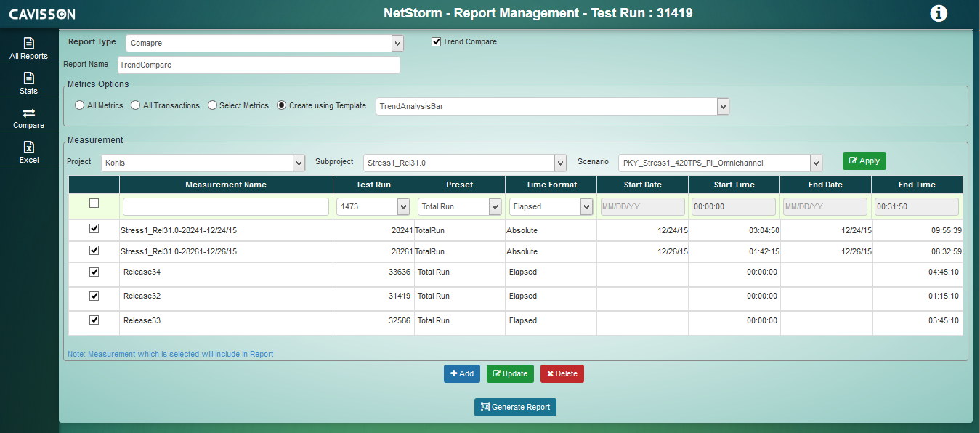Select the All Metrics radio option
Screen dimensions: 980x433
(x=80, y=105)
